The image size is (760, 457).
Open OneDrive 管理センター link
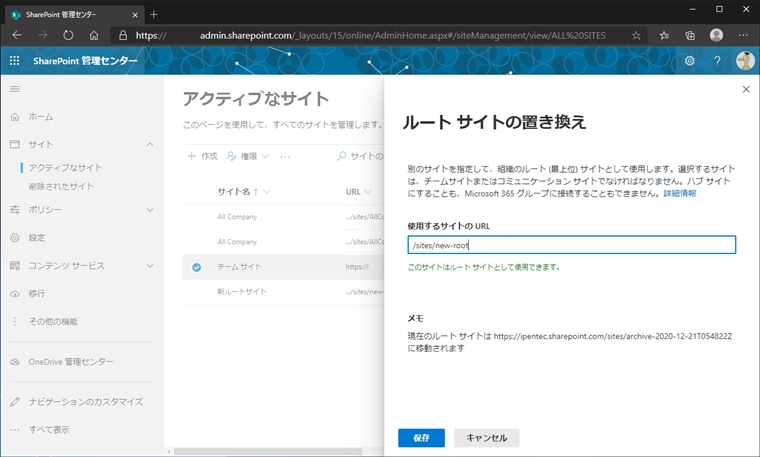(71, 362)
